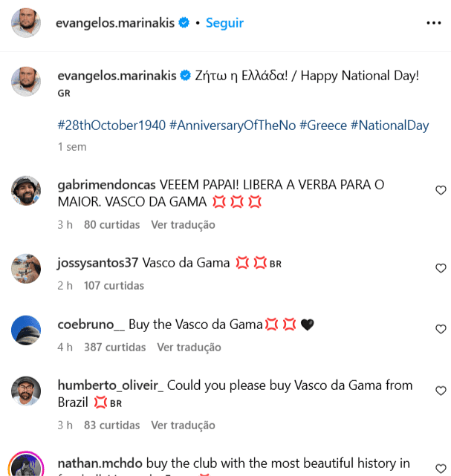Open the three-dots more options menu
451x476 pixels.
(x=434, y=23)
